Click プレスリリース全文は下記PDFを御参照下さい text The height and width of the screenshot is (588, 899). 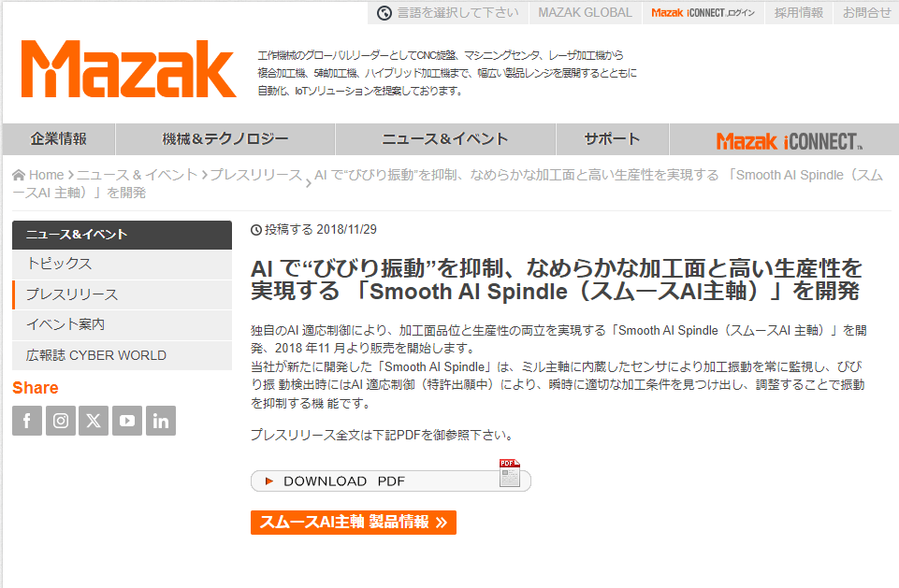click(382, 435)
